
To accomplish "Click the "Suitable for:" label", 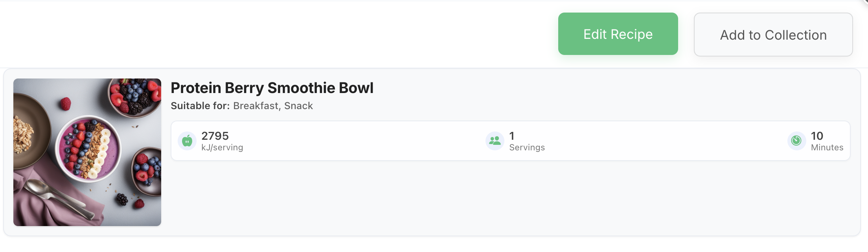I will 200,106.
